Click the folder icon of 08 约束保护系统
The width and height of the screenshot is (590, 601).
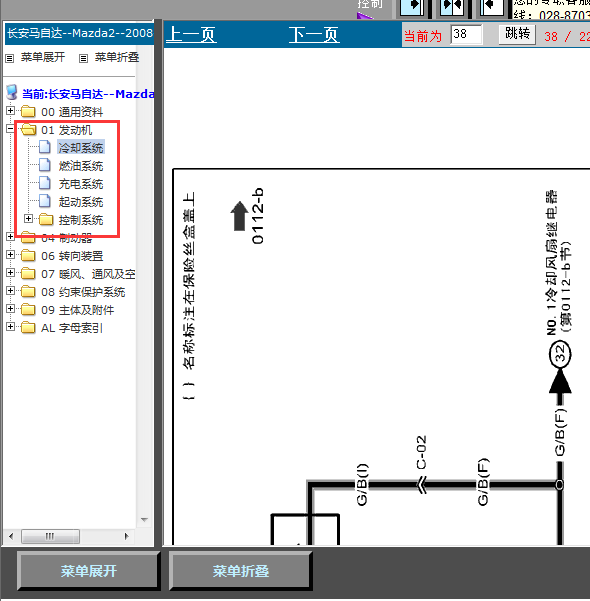(x=28, y=291)
